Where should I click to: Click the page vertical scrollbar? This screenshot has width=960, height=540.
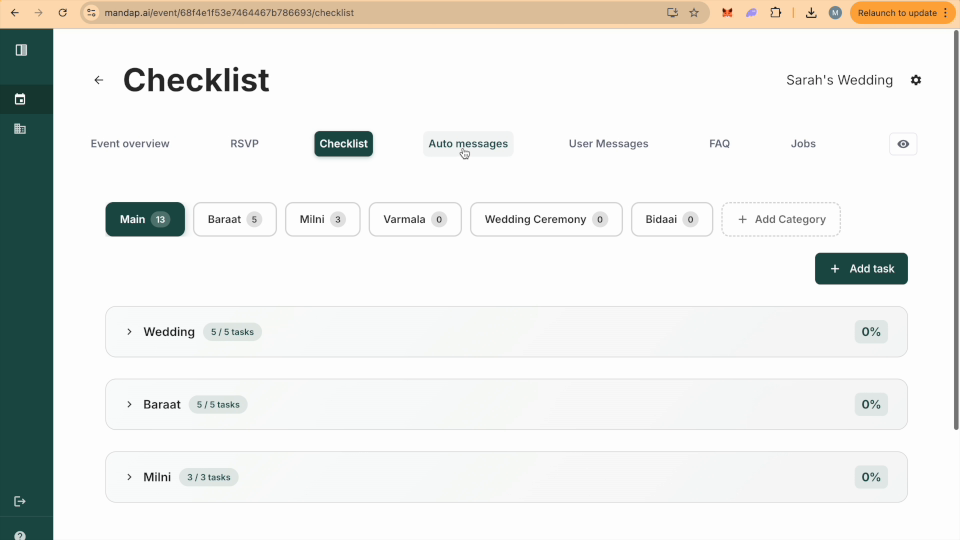(x=956, y=230)
